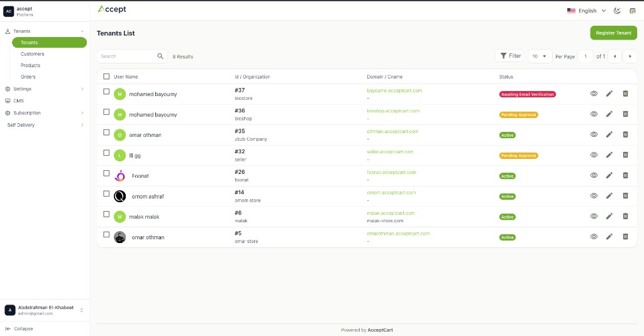
Task: View tenant #37 biostore details eye icon
Action: [594, 94]
